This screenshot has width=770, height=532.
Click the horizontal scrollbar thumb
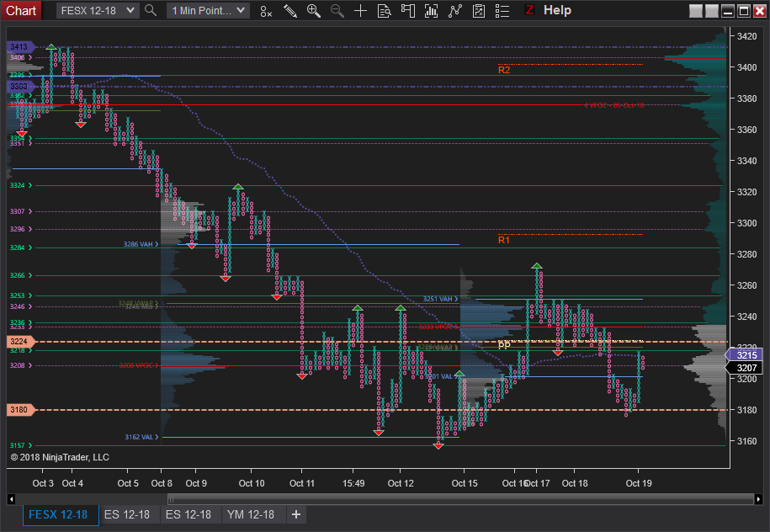pyautogui.click(x=460, y=499)
